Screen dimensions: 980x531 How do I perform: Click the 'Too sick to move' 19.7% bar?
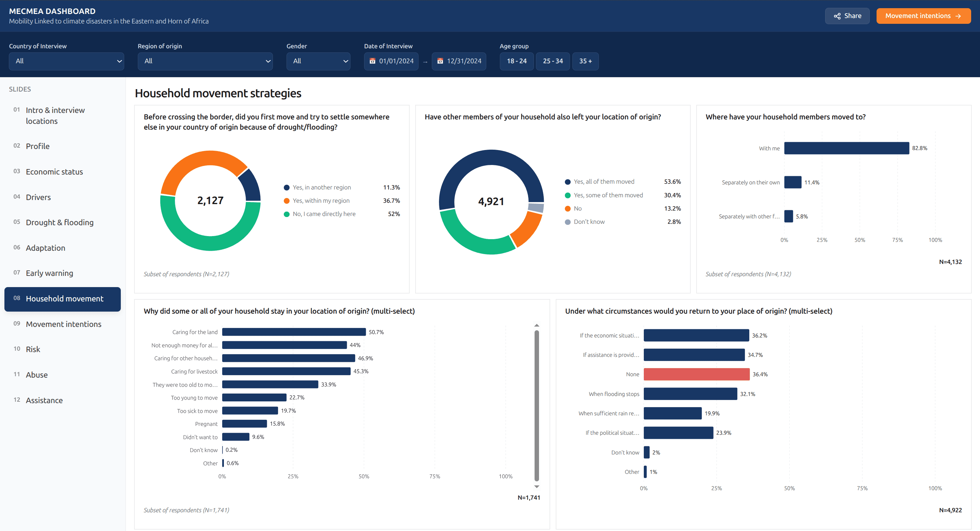(x=250, y=411)
